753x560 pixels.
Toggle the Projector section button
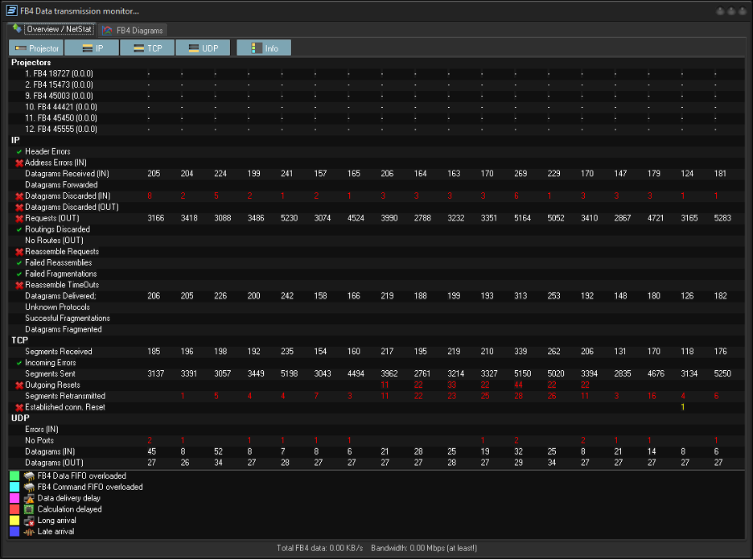tap(37, 48)
